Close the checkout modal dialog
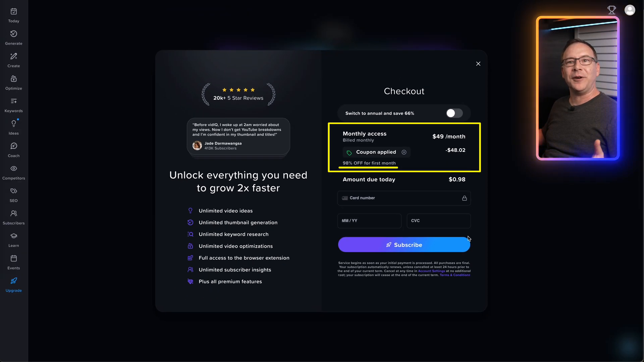Screen dimensions: 644x362 478,64
